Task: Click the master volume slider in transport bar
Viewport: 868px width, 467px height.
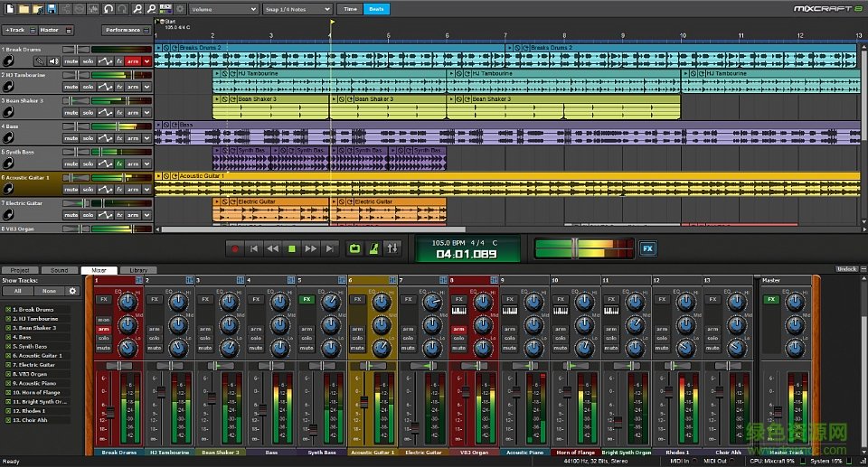Action: point(574,248)
